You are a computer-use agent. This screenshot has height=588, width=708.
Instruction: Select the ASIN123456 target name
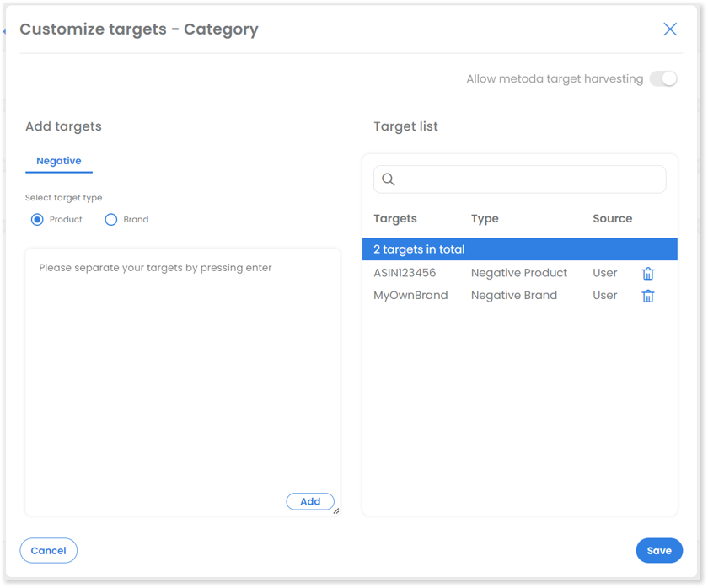[405, 273]
